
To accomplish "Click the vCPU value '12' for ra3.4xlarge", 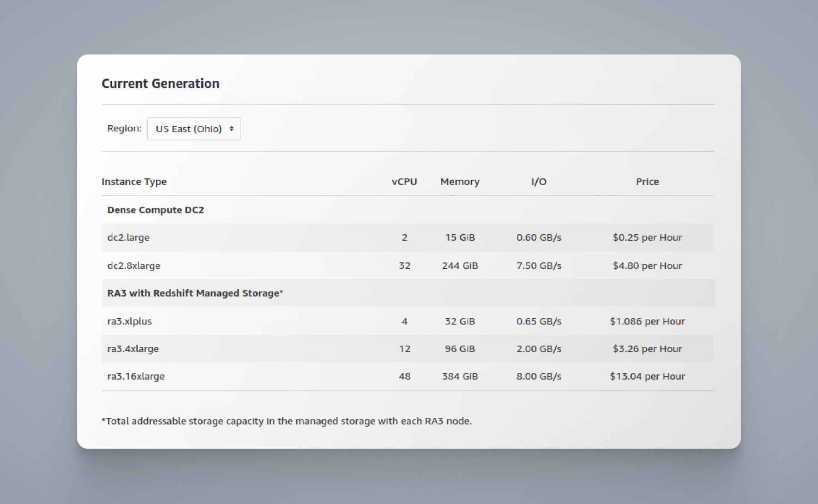I will 404,349.
